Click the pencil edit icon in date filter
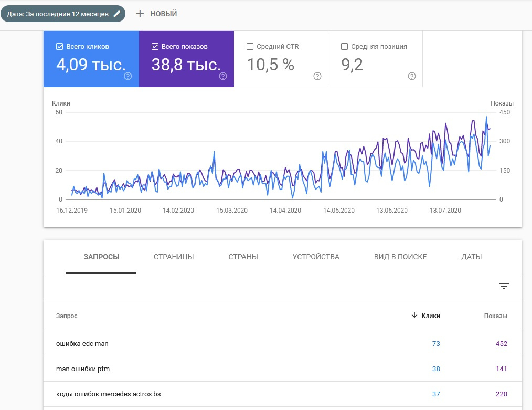 117,14
